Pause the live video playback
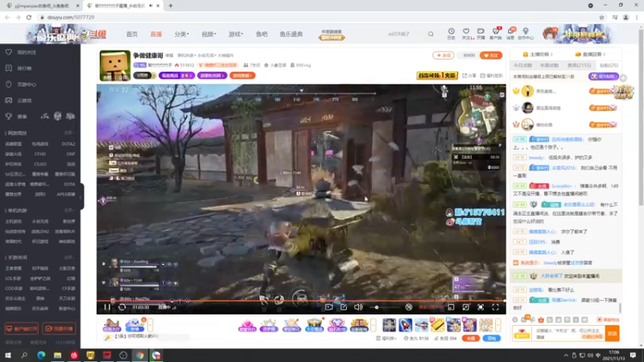 point(107,307)
